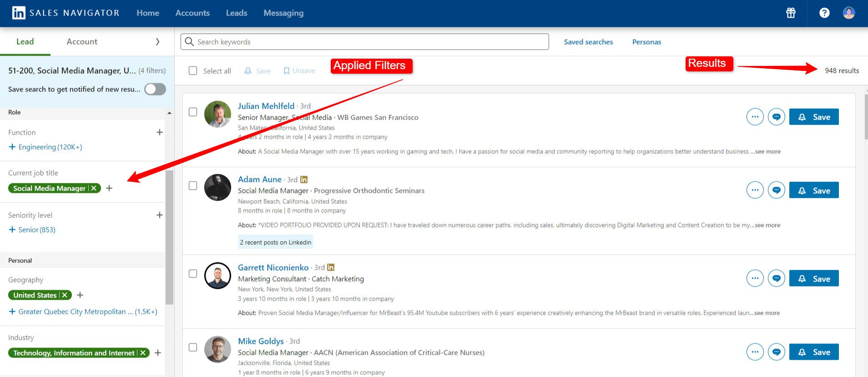
Task: Tick the checkbox for Adam Aune
Action: pyautogui.click(x=193, y=186)
